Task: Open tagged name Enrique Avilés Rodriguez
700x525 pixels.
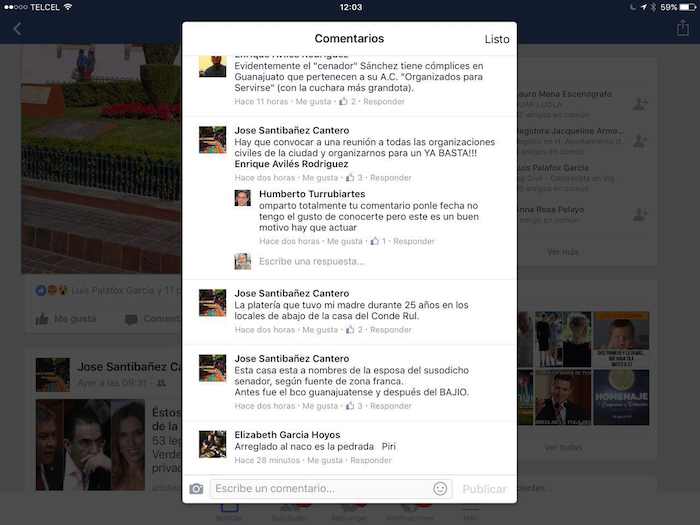Action: (x=298, y=163)
